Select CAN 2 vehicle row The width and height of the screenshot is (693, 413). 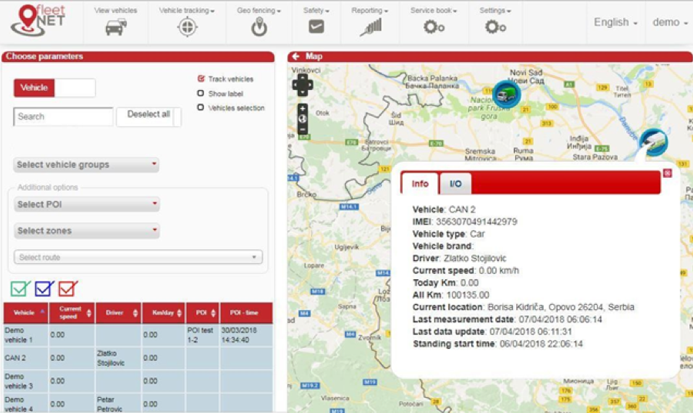click(x=138, y=358)
